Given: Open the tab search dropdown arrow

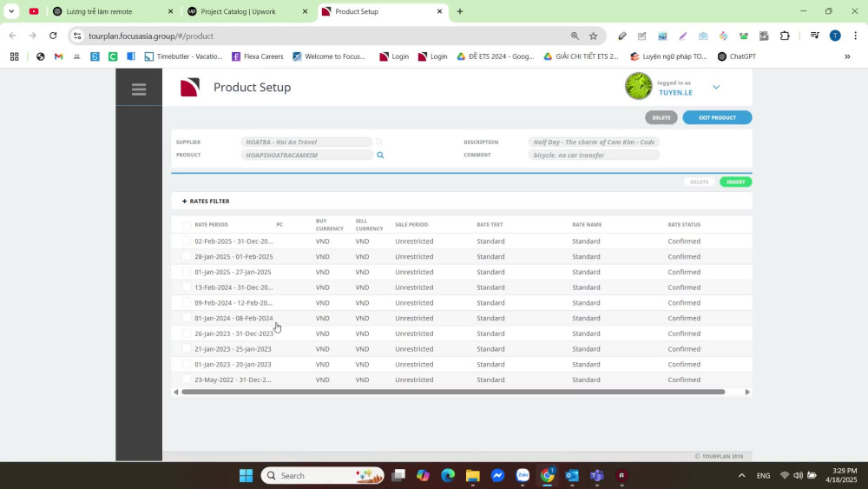Looking at the screenshot, I should [11, 11].
